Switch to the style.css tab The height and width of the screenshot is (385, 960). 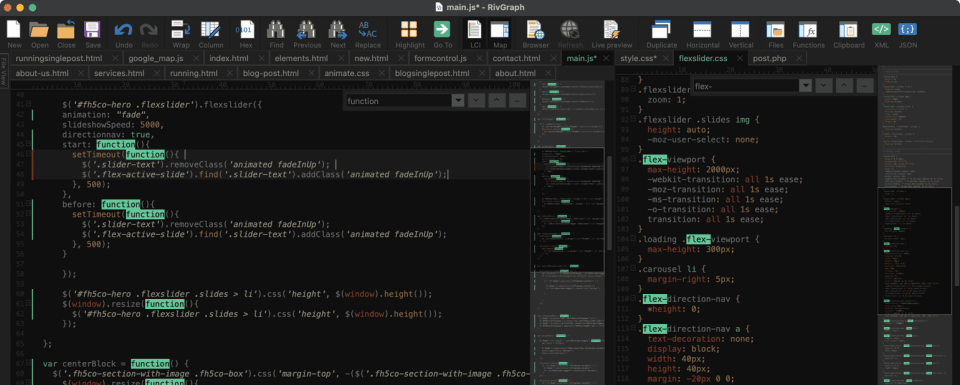click(x=638, y=58)
